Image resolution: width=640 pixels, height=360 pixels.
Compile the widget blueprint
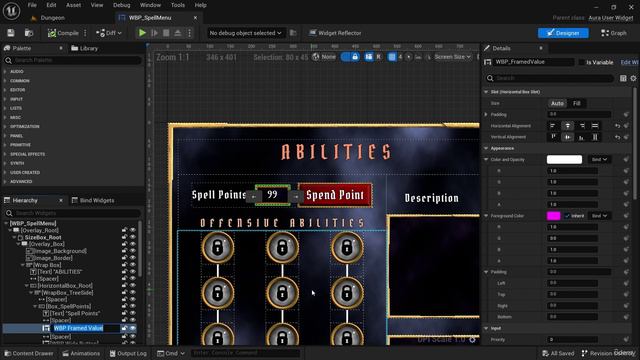[63, 33]
